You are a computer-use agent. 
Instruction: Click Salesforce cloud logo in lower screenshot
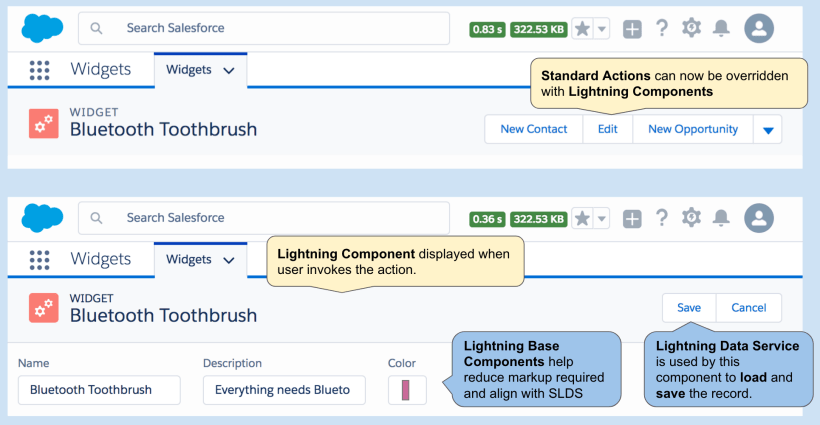[x=42, y=218]
